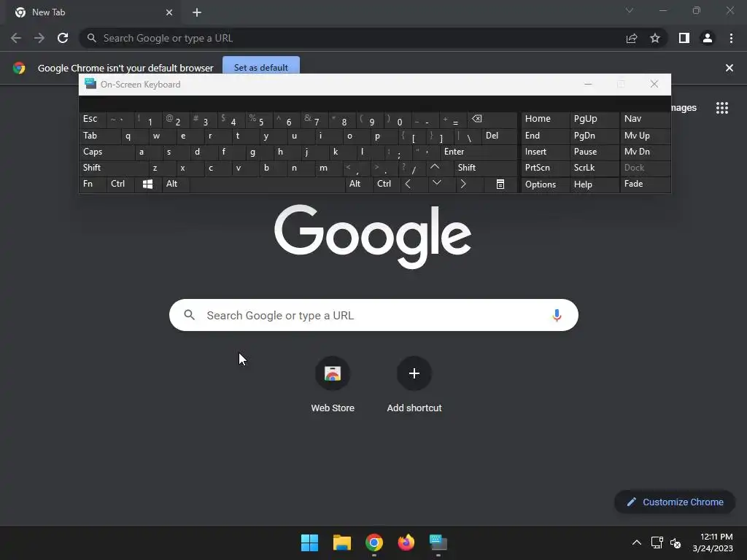Screen dimensions: 747x560
Task: Open Help on the On-Screen Keyboard
Action: pyautogui.click(x=594, y=184)
